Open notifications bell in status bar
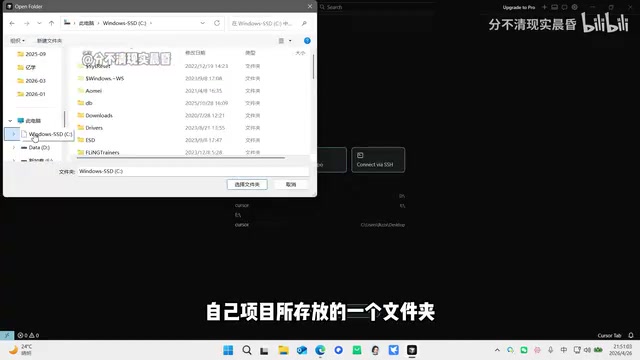Viewport: 640px width, 360px height. (631, 335)
